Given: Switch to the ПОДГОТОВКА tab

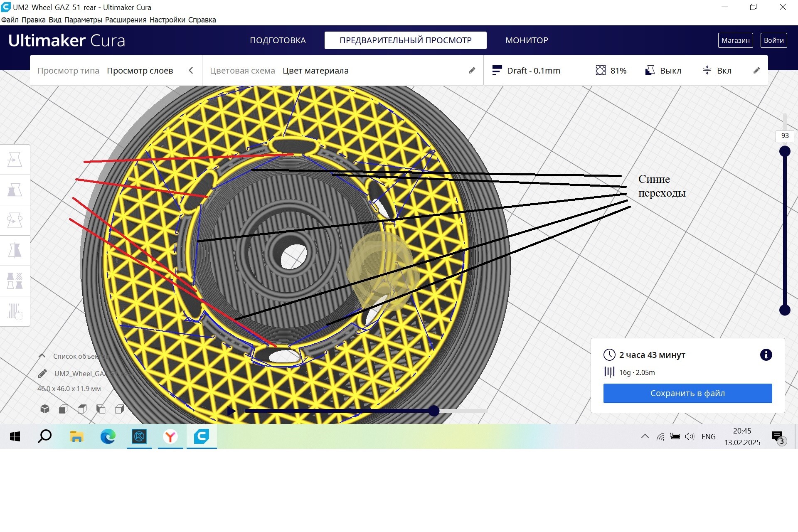Looking at the screenshot, I should [278, 40].
